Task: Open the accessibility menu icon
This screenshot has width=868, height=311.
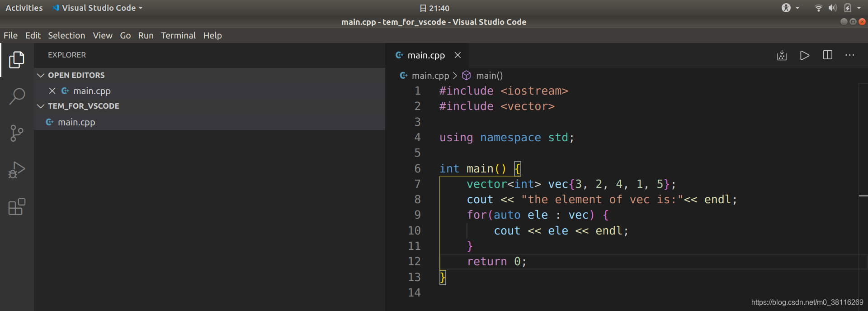Action: click(x=786, y=8)
